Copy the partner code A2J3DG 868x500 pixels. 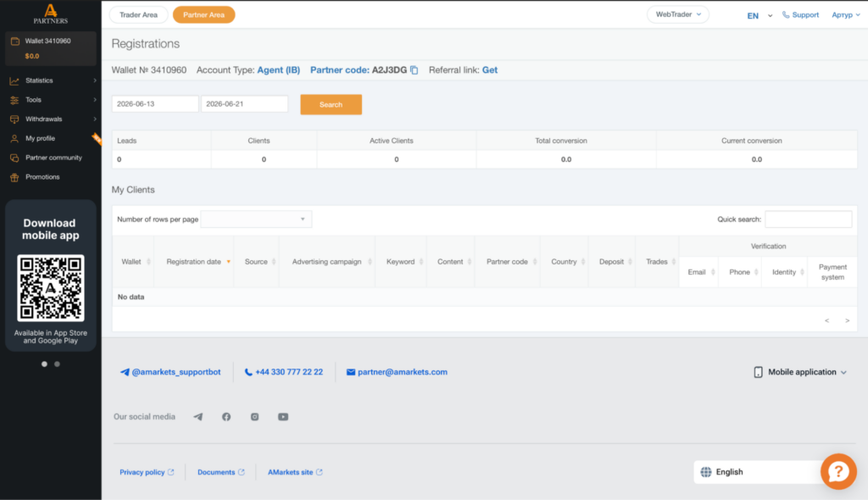(x=414, y=70)
